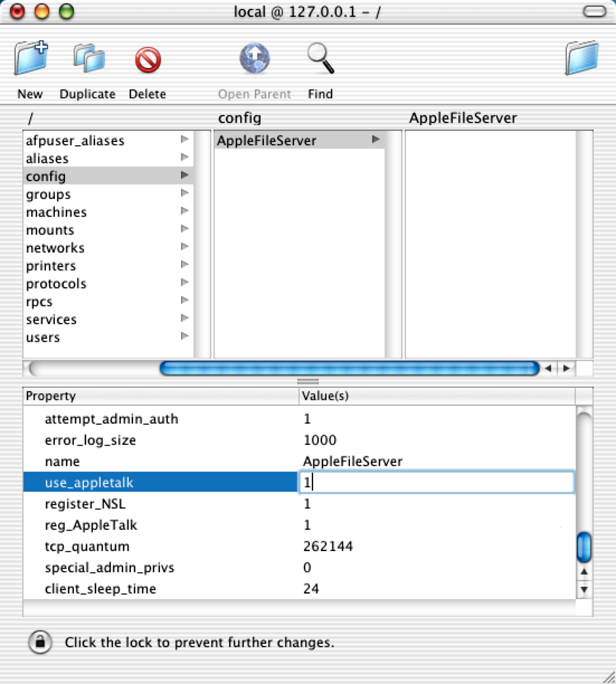The height and width of the screenshot is (684, 616).
Task: Select the services directory
Action: (108, 319)
